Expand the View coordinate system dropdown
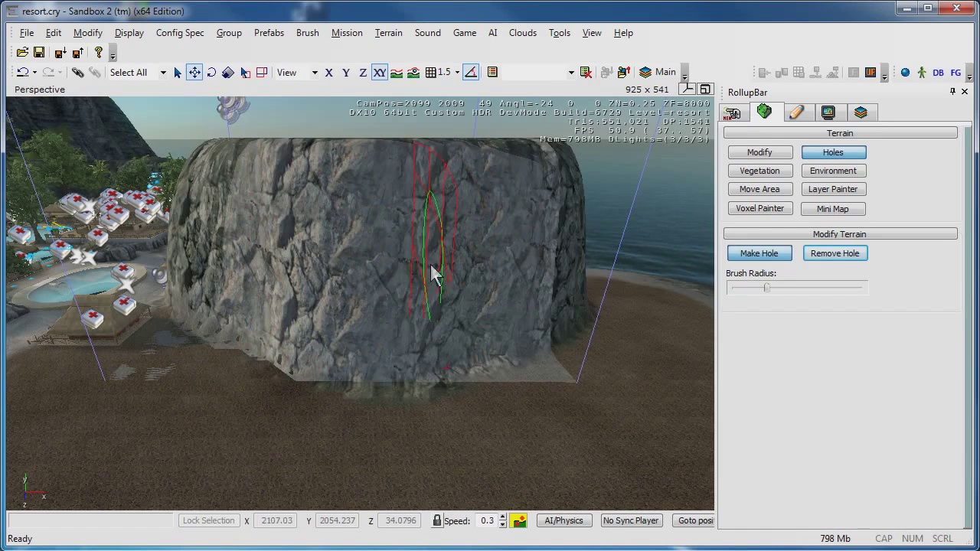The image size is (980, 551). point(314,73)
